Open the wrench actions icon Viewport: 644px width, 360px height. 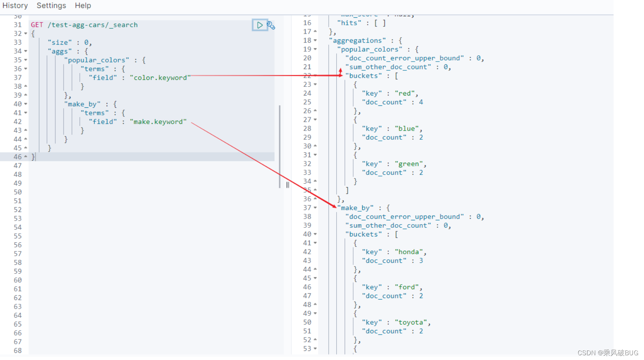[271, 26]
